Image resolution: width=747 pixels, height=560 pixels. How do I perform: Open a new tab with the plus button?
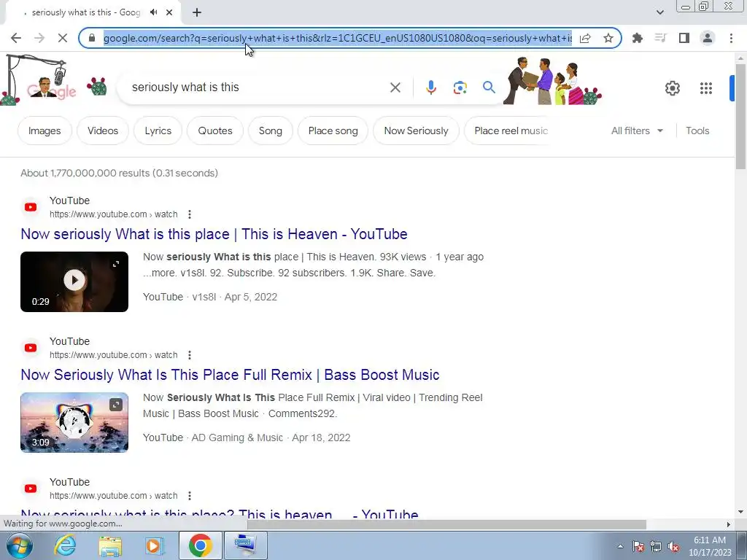coord(197,12)
